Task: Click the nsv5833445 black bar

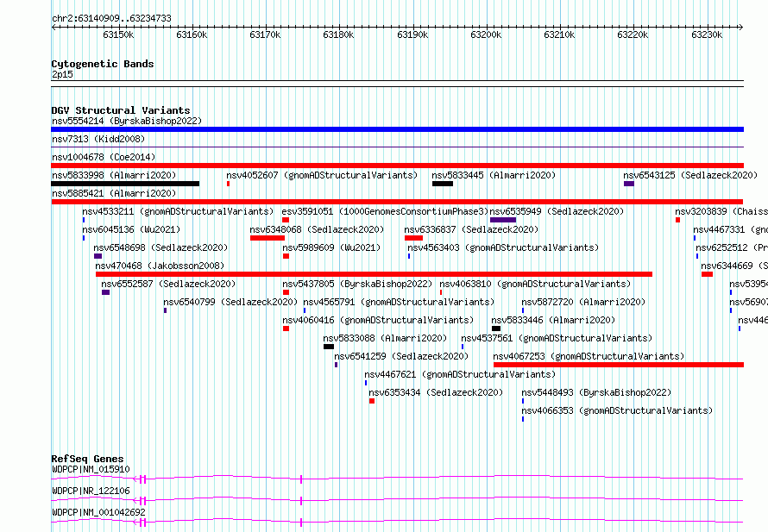Action: coord(443,184)
